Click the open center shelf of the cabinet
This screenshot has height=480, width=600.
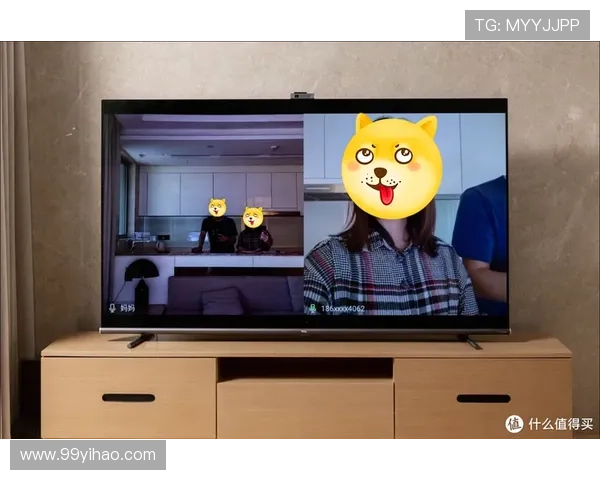[305, 368]
